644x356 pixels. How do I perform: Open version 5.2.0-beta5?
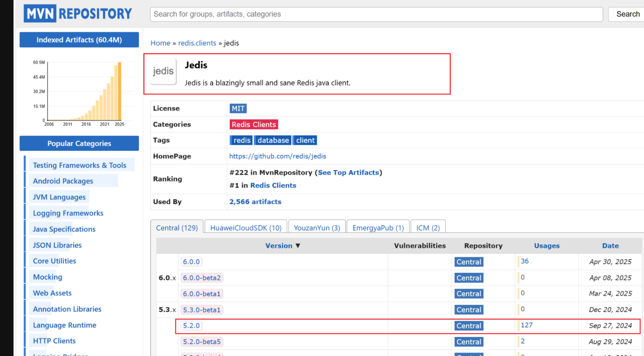tap(202, 342)
